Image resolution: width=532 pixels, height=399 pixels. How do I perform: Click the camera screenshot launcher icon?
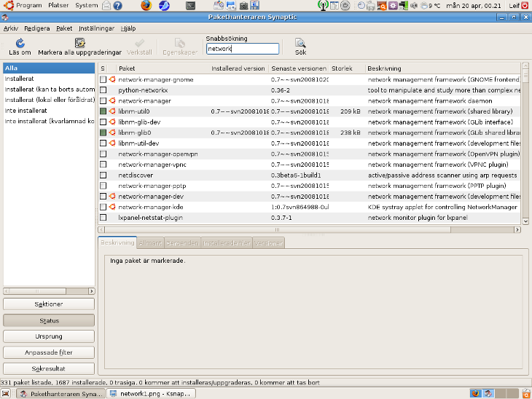243,5
